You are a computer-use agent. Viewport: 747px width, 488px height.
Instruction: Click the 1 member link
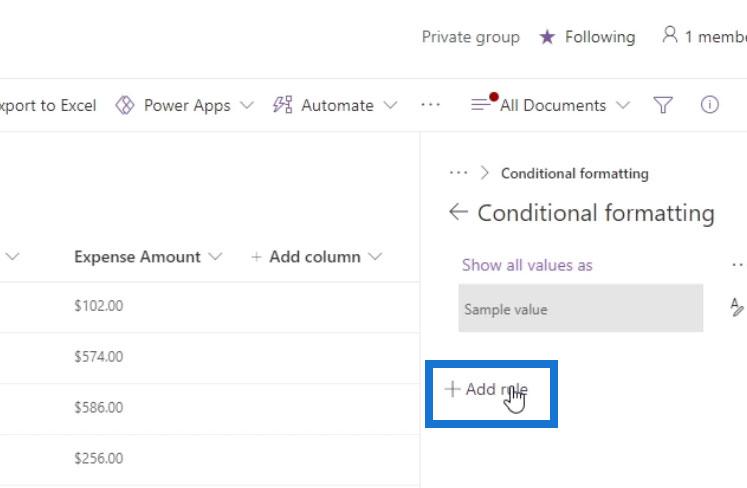point(705,36)
